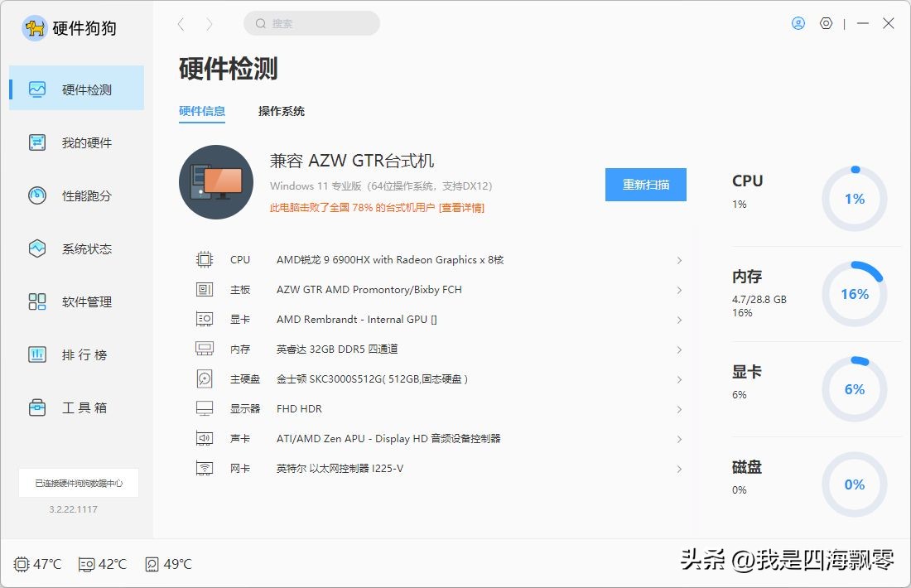The image size is (911, 588).
Task: Select the 性能跑分 gauge icon
Action: click(37, 195)
